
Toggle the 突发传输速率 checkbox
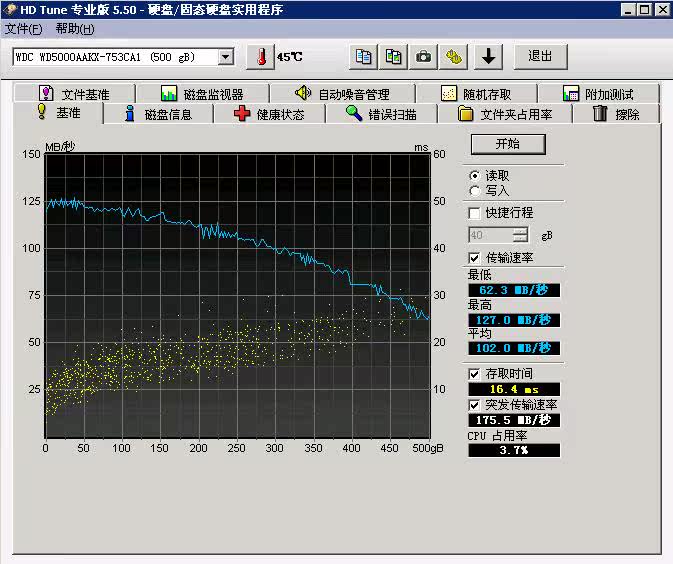click(x=474, y=405)
